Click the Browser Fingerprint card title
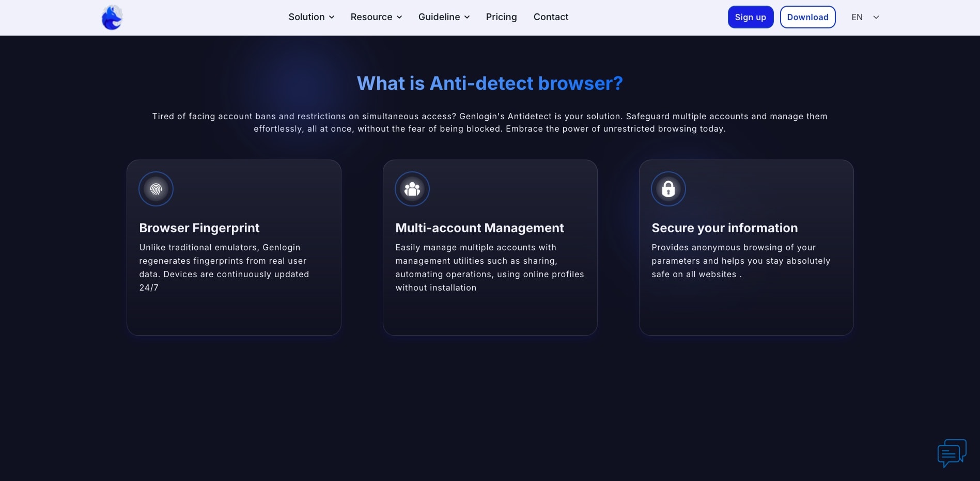The width and height of the screenshot is (980, 481). pyautogui.click(x=199, y=228)
